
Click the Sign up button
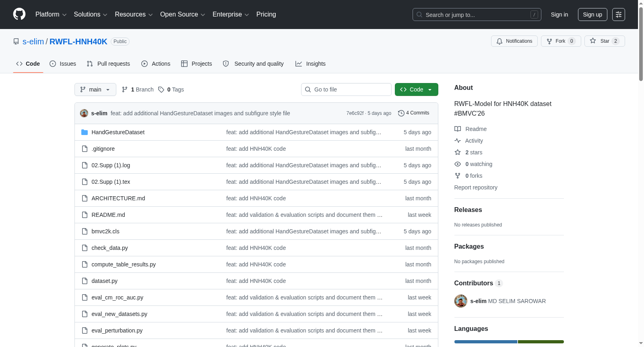click(592, 15)
